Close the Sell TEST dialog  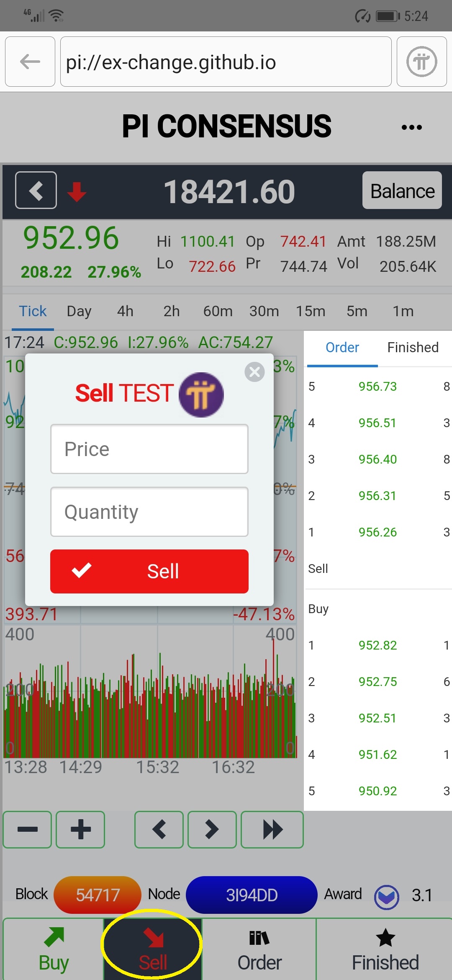(254, 372)
